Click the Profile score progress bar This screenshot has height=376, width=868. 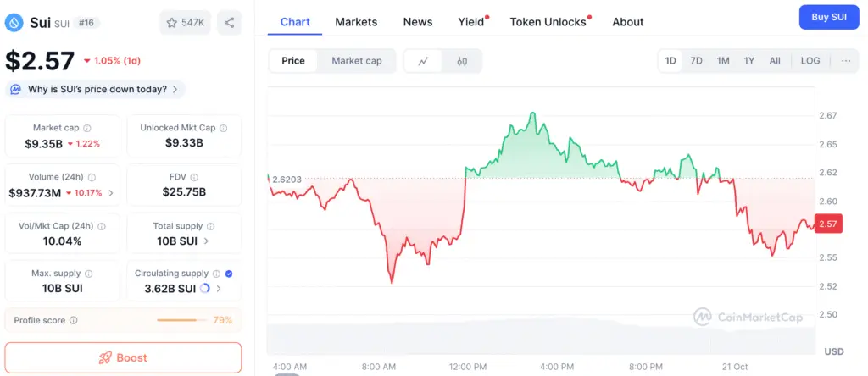(181, 321)
